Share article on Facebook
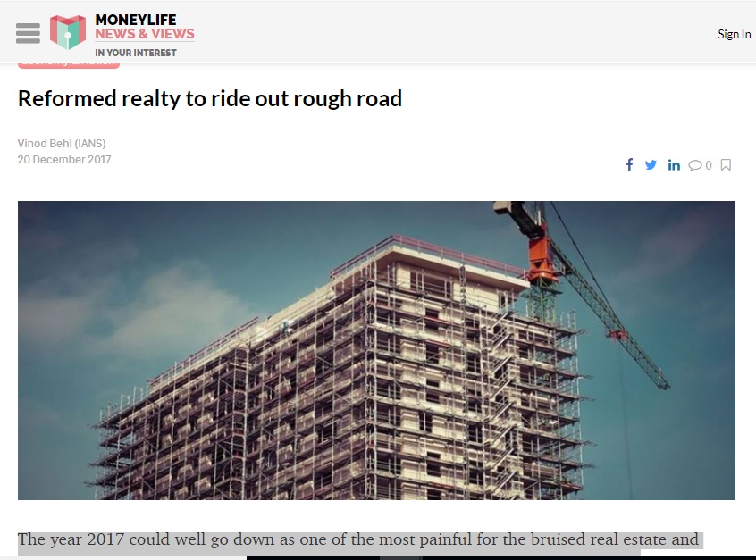The height and width of the screenshot is (560, 756). (629, 165)
